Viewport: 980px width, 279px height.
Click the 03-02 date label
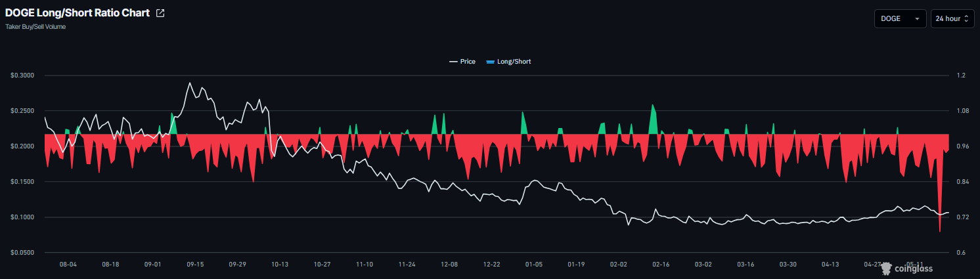(x=703, y=265)
